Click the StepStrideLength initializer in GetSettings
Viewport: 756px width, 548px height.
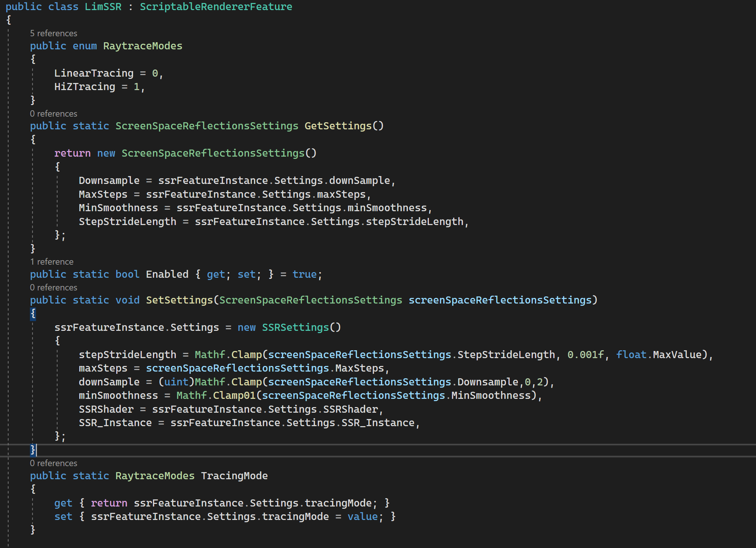pyautogui.click(x=127, y=222)
